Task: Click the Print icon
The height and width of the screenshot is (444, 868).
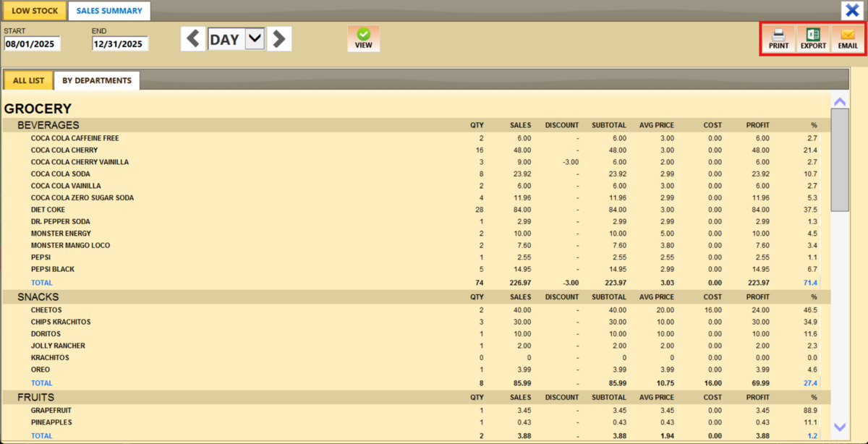Action: point(778,38)
